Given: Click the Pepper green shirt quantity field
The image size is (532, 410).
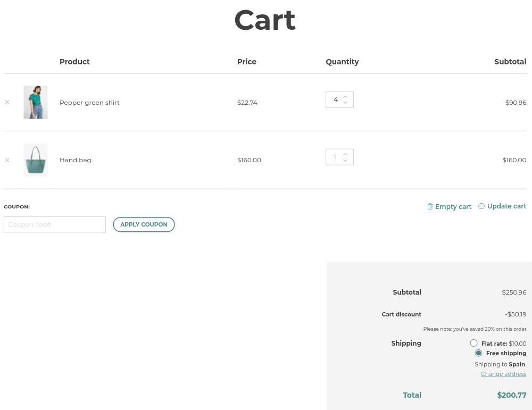Looking at the screenshot, I should pyautogui.click(x=334, y=100).
